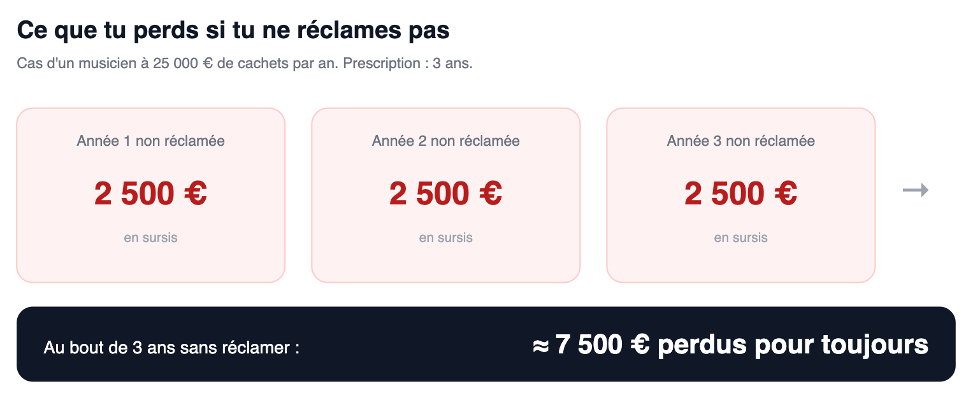Click the 'Année 2 non réclamée' label

445,141
